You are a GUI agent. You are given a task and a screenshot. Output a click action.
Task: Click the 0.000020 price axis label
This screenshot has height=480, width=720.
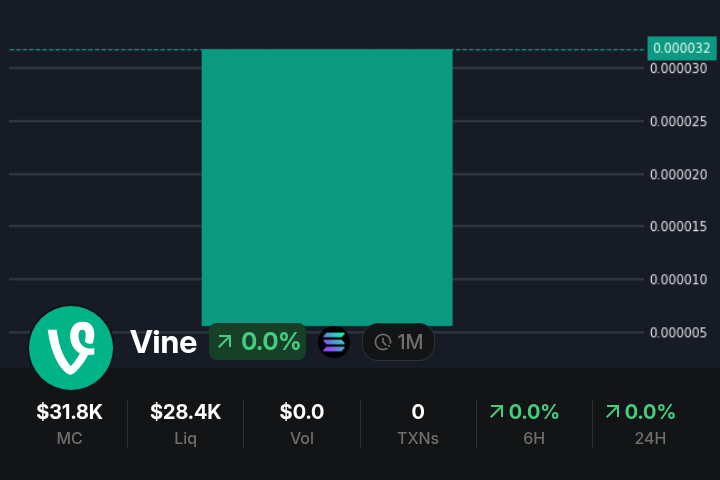tap(679, 174)
